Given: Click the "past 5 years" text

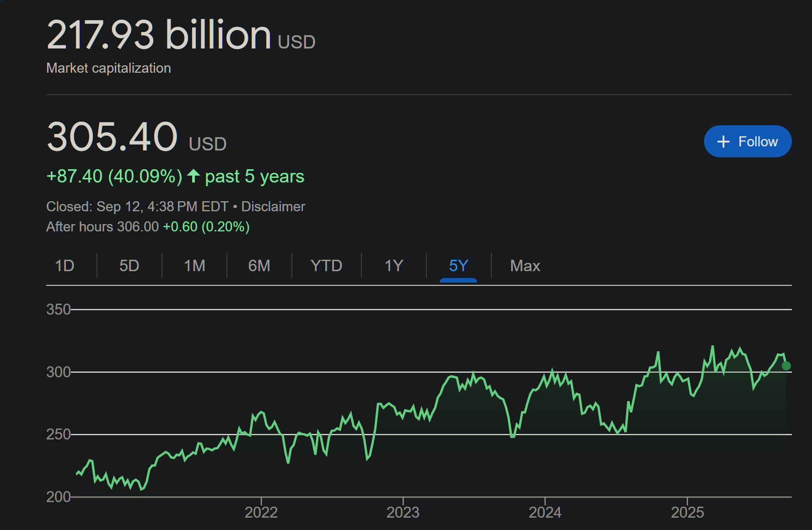Looking at the screenshot, I should point(255,177).
